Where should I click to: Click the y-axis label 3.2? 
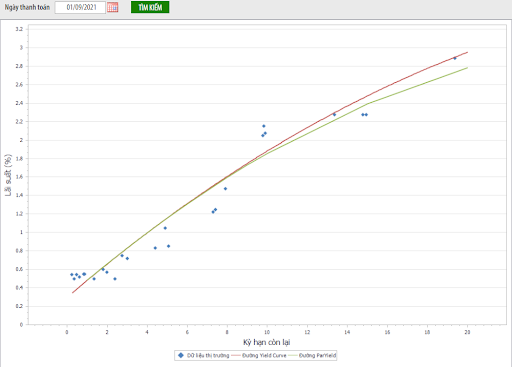(x=19, y=29)
